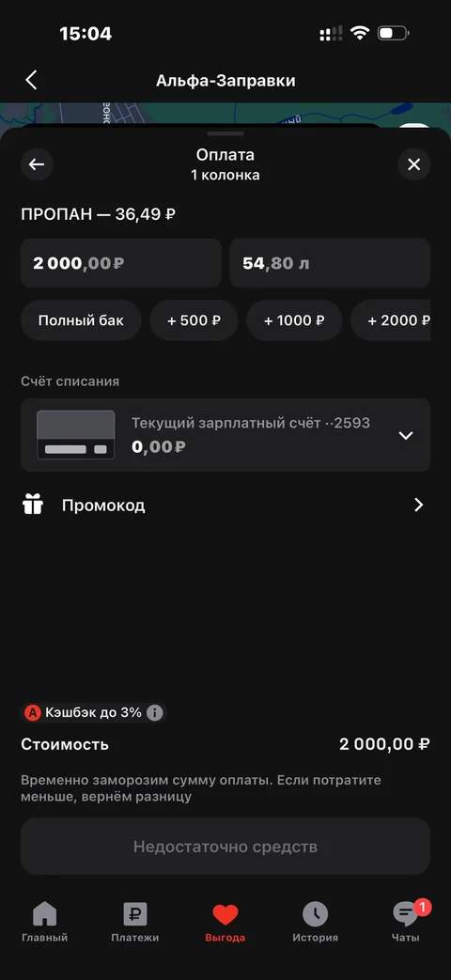Close the payment sheet with X icon
451x980 pixels.
pyautogui.click(x=413, y=164)
